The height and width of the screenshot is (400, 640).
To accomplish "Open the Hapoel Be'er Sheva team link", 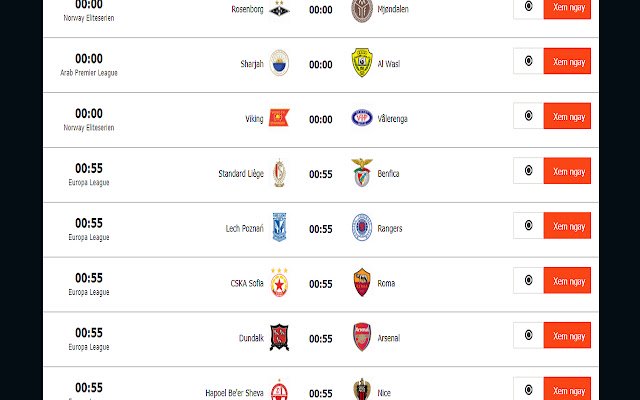I will [x=234, y=393].
